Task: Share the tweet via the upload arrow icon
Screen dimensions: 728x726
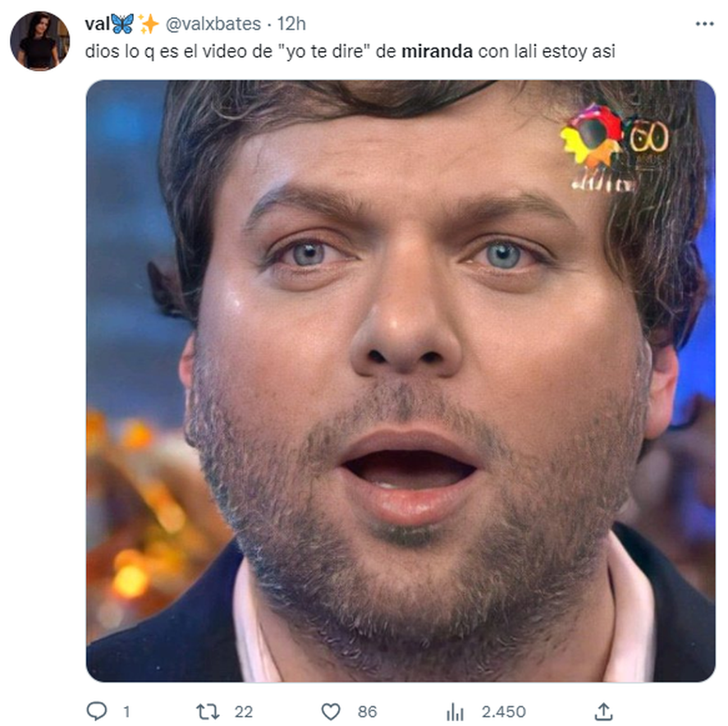Action: pos(603,711)
